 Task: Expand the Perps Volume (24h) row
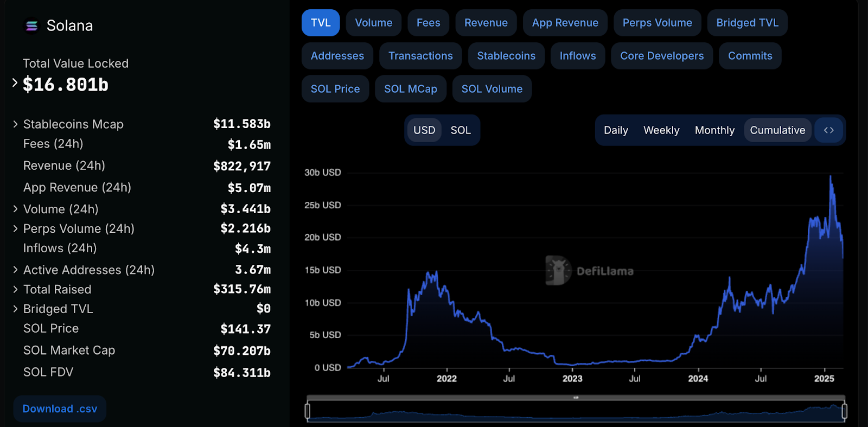tap(15, 228)
